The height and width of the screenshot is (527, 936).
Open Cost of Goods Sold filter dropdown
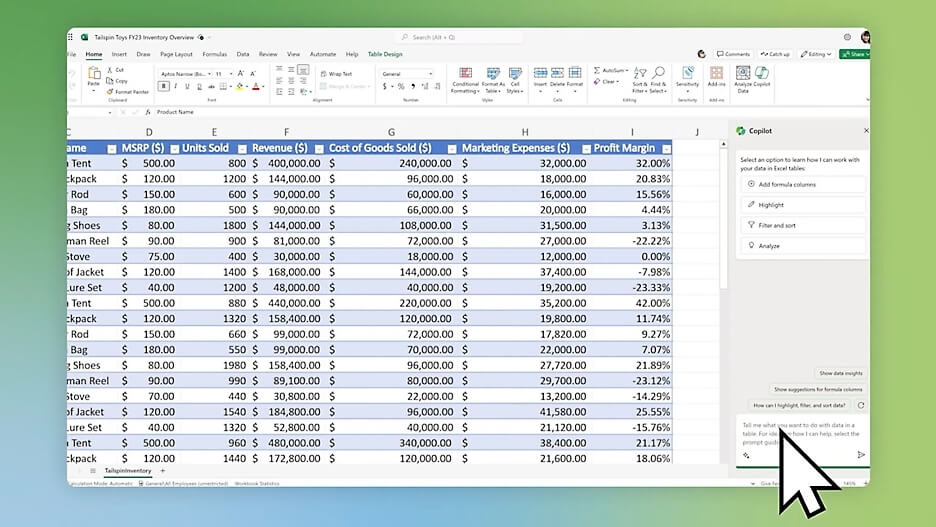point(452,149)
